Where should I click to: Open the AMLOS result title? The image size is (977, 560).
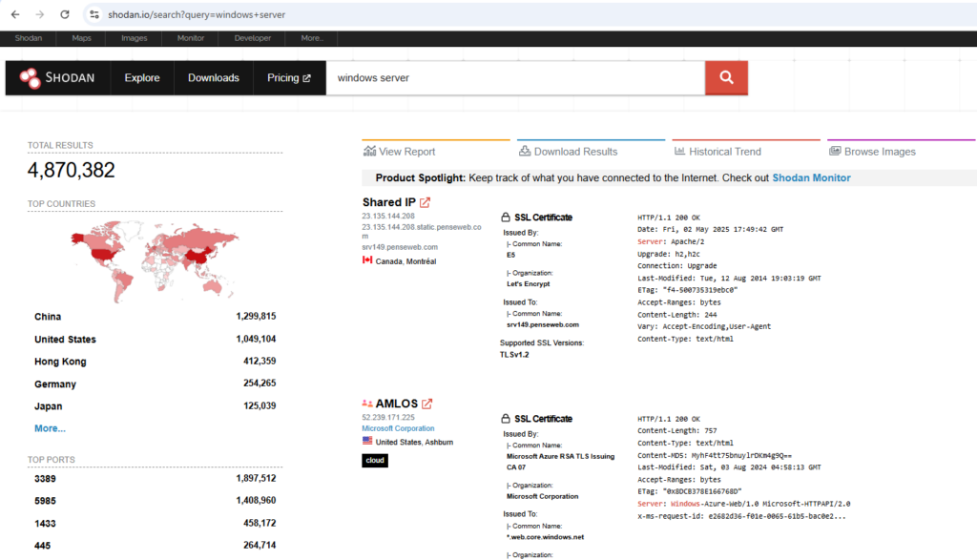pos(396,404)
